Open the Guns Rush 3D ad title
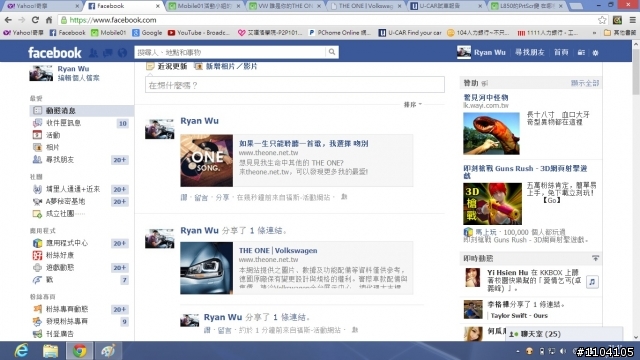The height and width of the screenshot is (360, 640). pyautogui.click(x=525, y=172)
